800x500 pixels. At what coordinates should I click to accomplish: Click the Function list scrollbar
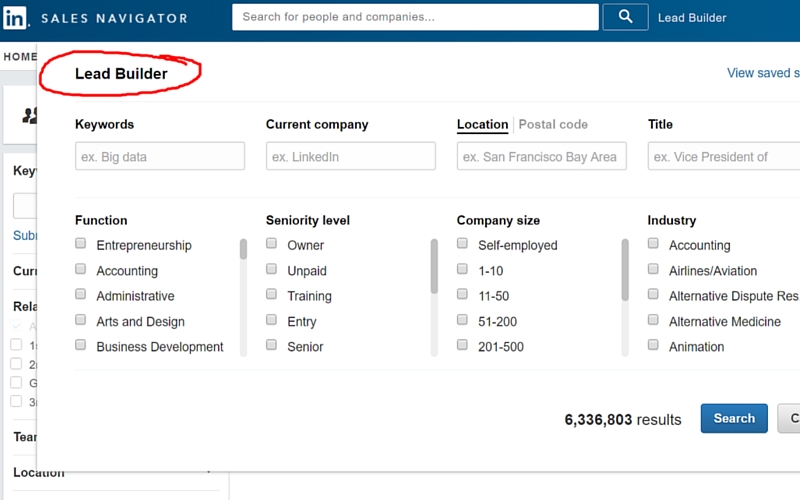point(243,297)
